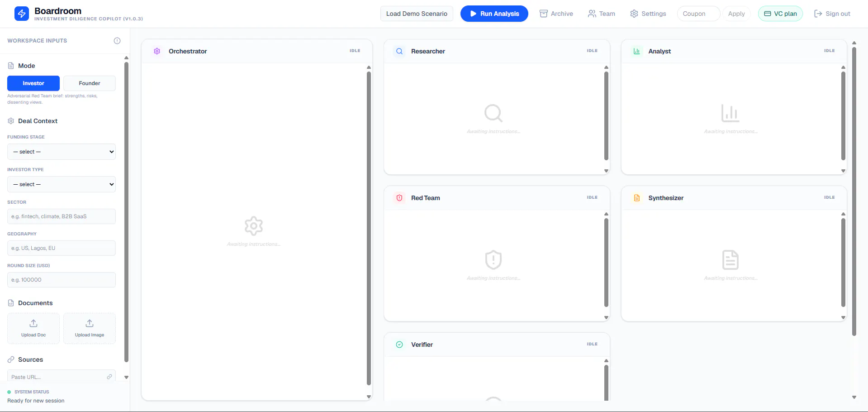Click the large document placeholder in Synthesizer panel

click(x=730, y=260)
